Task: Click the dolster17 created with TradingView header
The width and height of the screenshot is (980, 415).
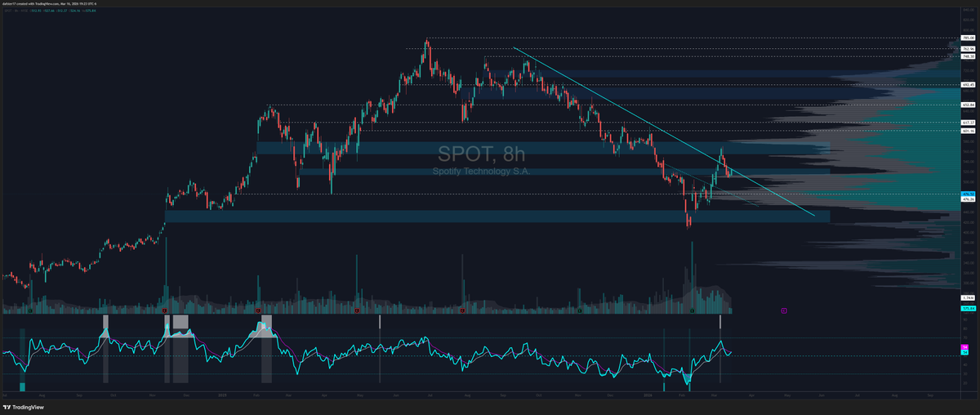Action: point(49,2)
